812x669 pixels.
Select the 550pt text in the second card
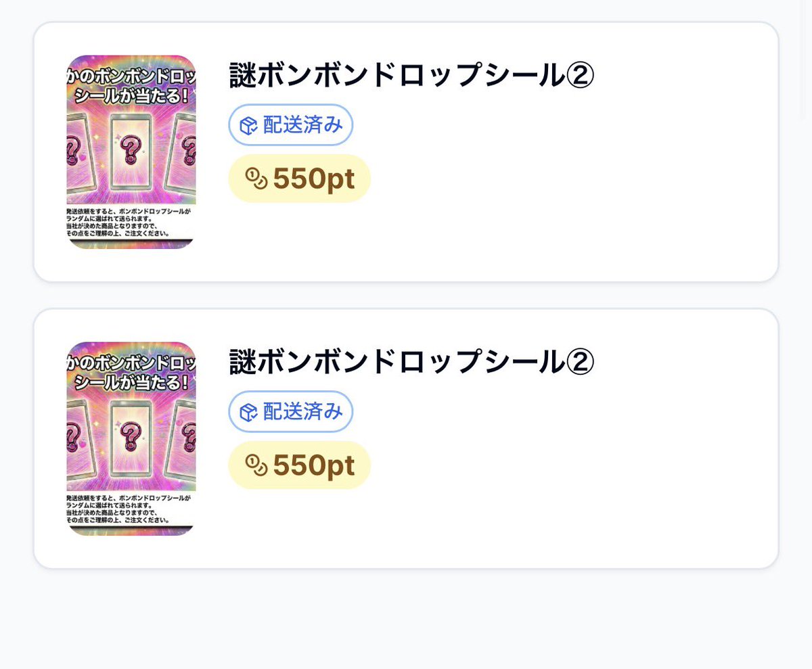[314, 466]
